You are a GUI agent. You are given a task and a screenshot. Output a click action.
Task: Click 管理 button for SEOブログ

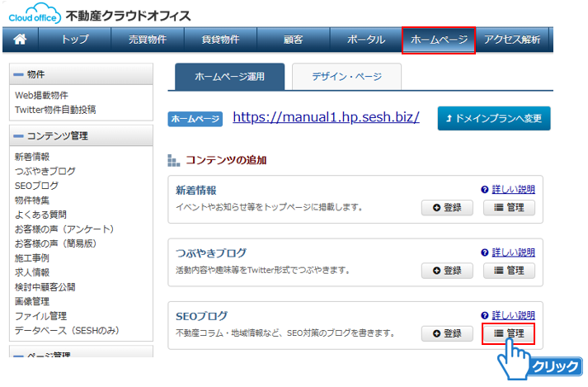click(509, 333)
